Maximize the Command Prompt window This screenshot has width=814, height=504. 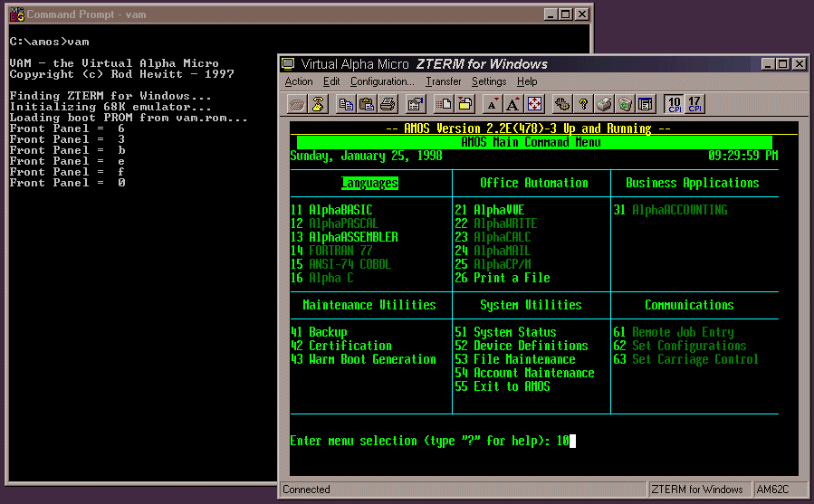click(x=566, y=14)
